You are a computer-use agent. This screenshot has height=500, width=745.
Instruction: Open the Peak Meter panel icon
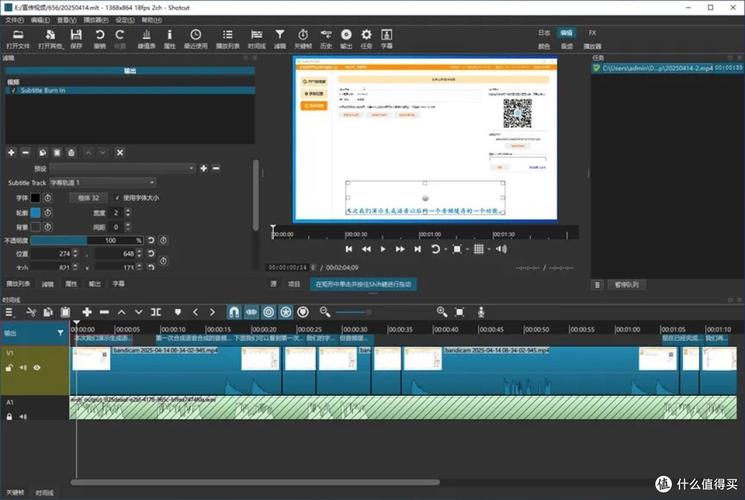(146, 39)
